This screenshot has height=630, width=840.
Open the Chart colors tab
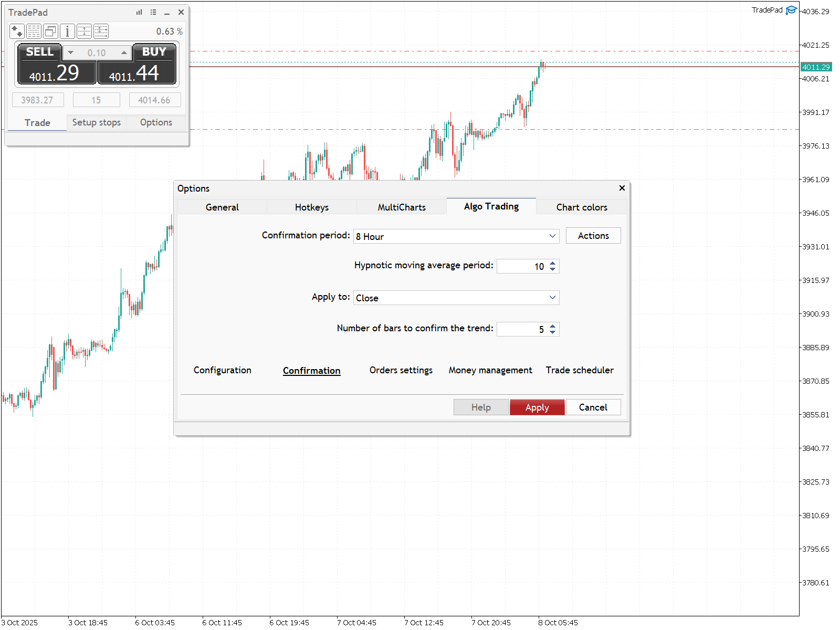(x=582, y=207)
